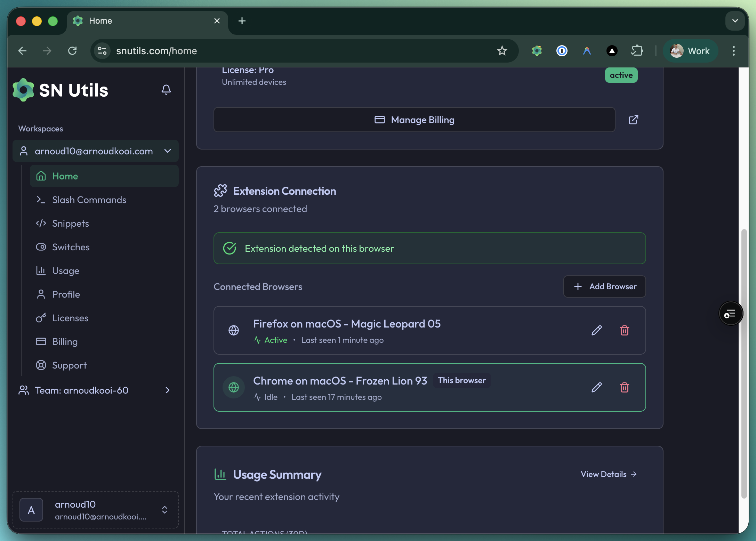Image resolution: width=756 pixels, height=541 pixels.
Task: Open the Switches page in the sidebar
Action: 71,247
